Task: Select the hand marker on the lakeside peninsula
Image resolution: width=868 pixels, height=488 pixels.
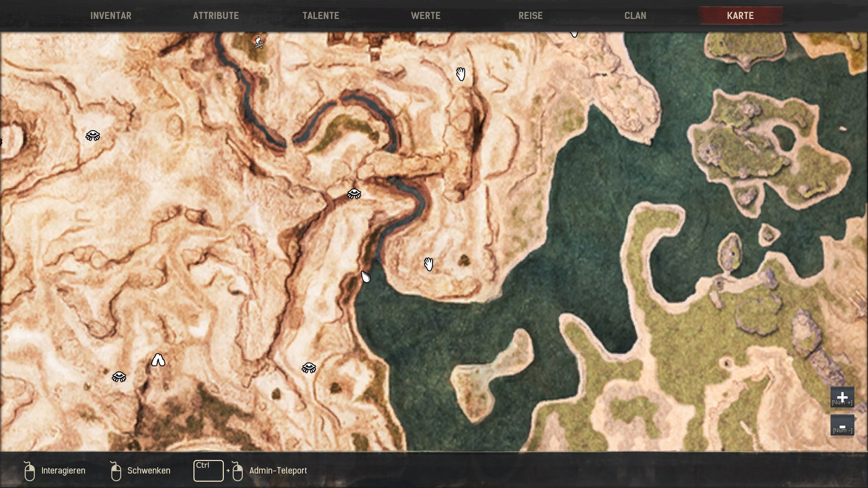Action: (x=429, y=264)
